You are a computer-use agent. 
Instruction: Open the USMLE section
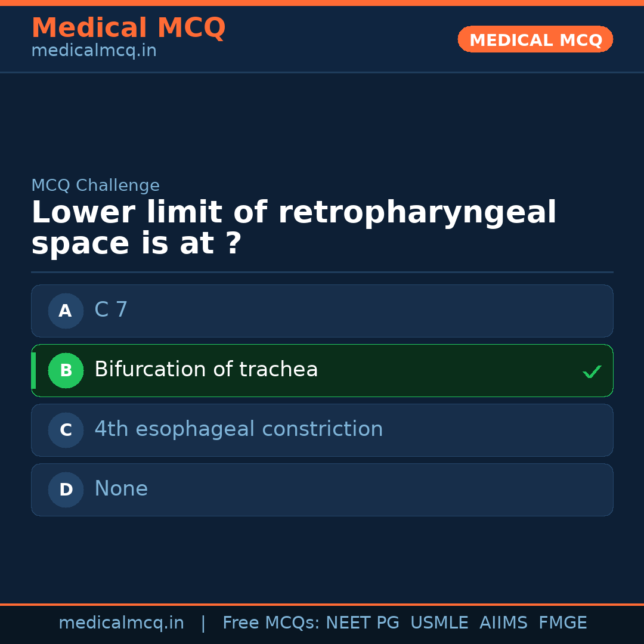tap(439, 623)
